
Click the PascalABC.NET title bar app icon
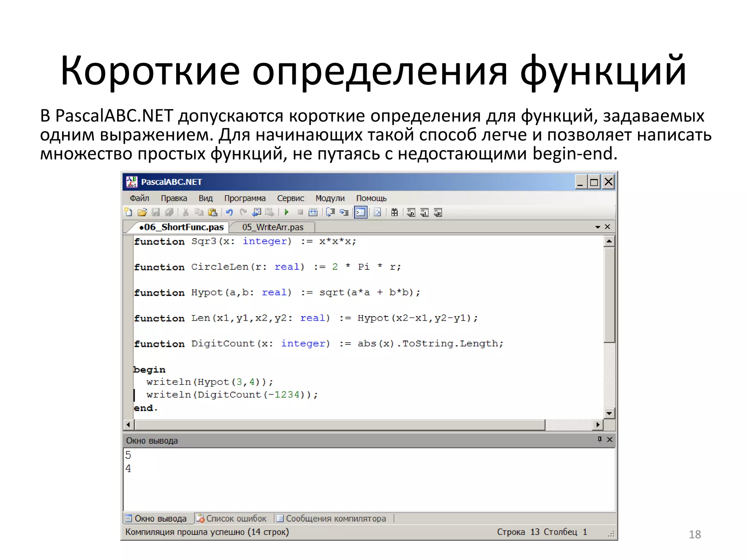point(131,182)
